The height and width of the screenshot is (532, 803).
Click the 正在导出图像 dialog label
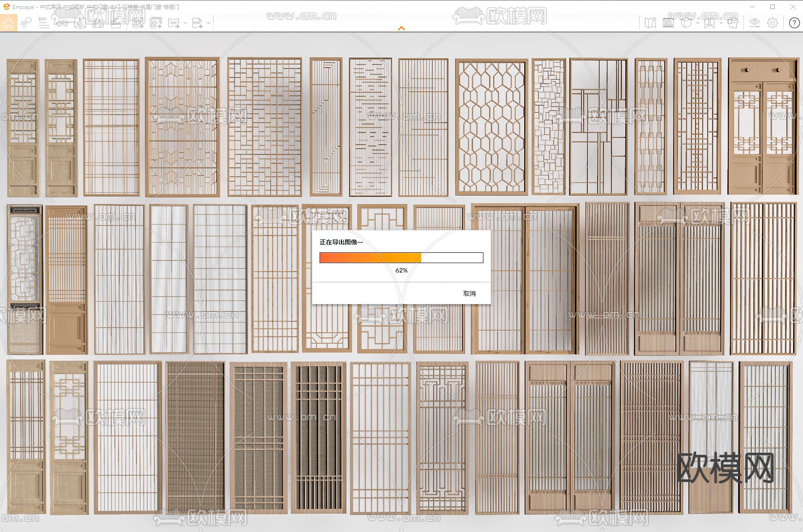pyautogui.click(x=341, y=242)
